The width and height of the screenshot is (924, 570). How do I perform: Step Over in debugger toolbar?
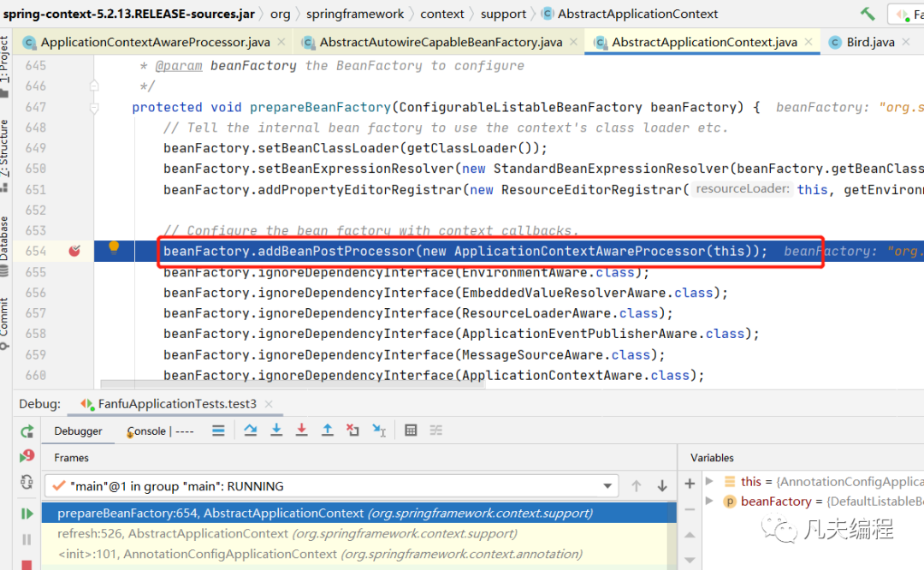coord(251,430)
